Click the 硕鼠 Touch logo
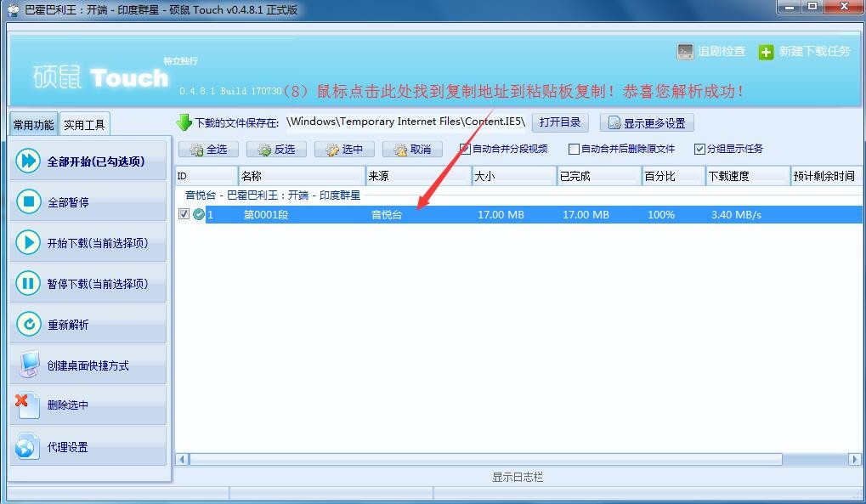This screenshot has height=504, width=866. coord(100,77)
